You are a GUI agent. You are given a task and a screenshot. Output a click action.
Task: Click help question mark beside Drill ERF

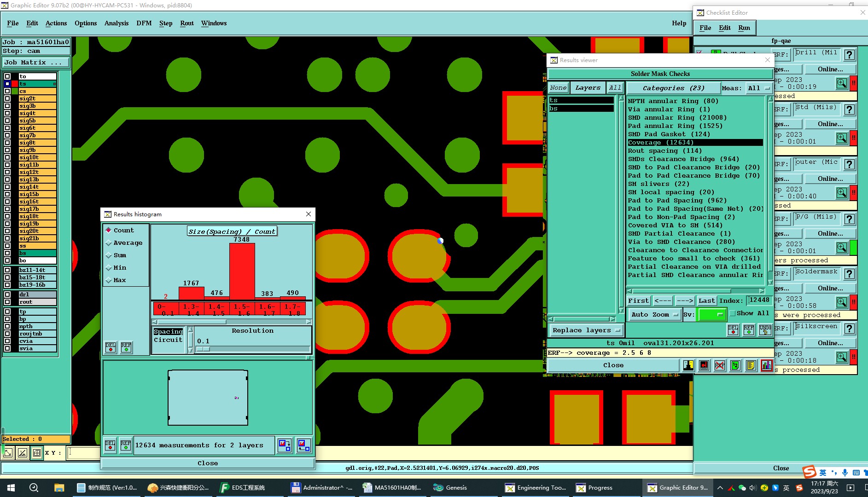(x=850, y=55)
